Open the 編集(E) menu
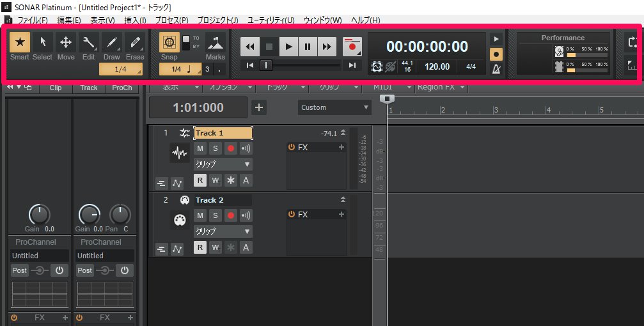644x326 pixels. 69,20
